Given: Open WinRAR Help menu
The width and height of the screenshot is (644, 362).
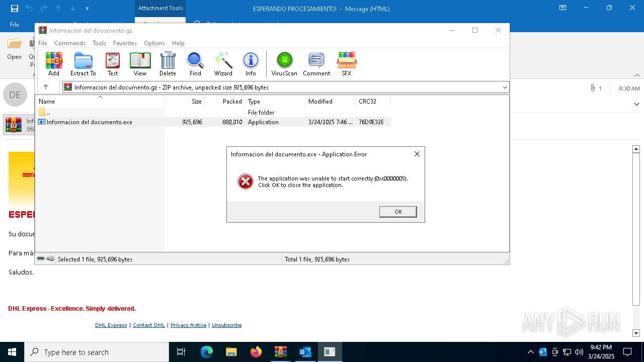Looking at the screenshot, I should [x=178, y=43].
